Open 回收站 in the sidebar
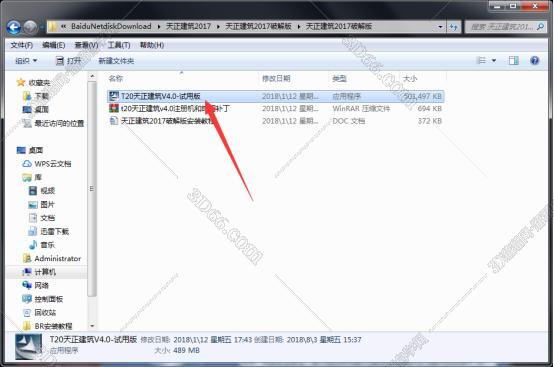 coord(45,313)
